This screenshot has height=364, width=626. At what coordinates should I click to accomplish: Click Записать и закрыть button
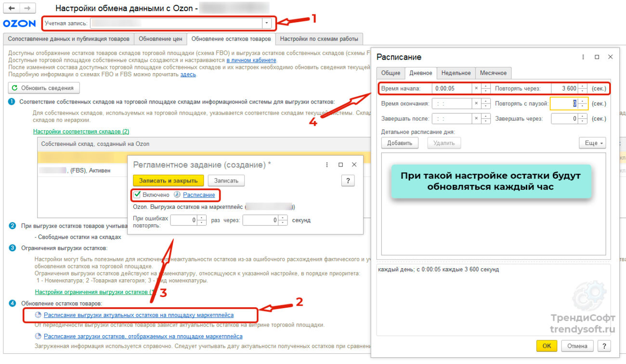point(168,181)
